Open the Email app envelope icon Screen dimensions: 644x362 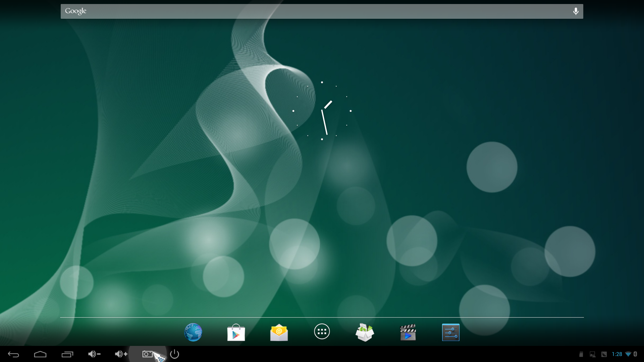click(x=279, y=332)
